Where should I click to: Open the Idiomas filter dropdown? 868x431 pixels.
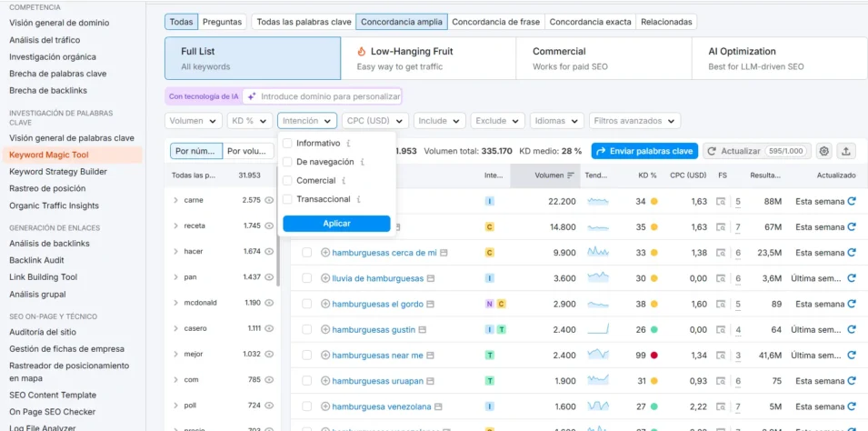557,121
